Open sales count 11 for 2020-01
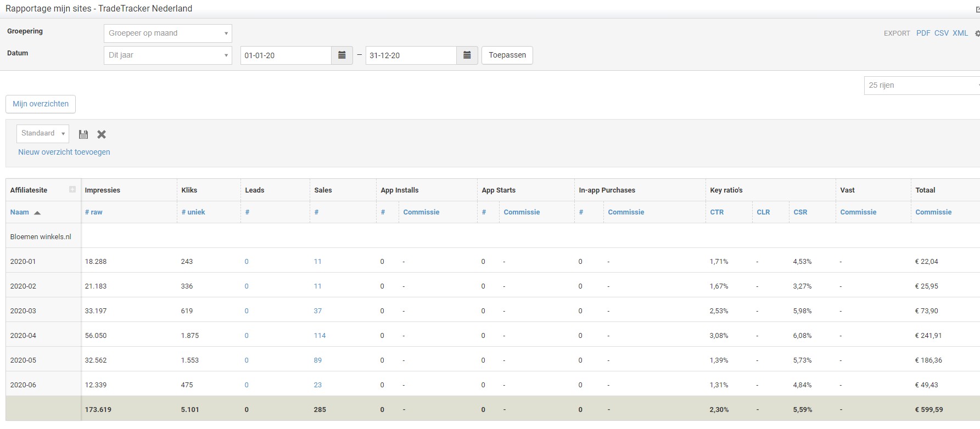 317,262
